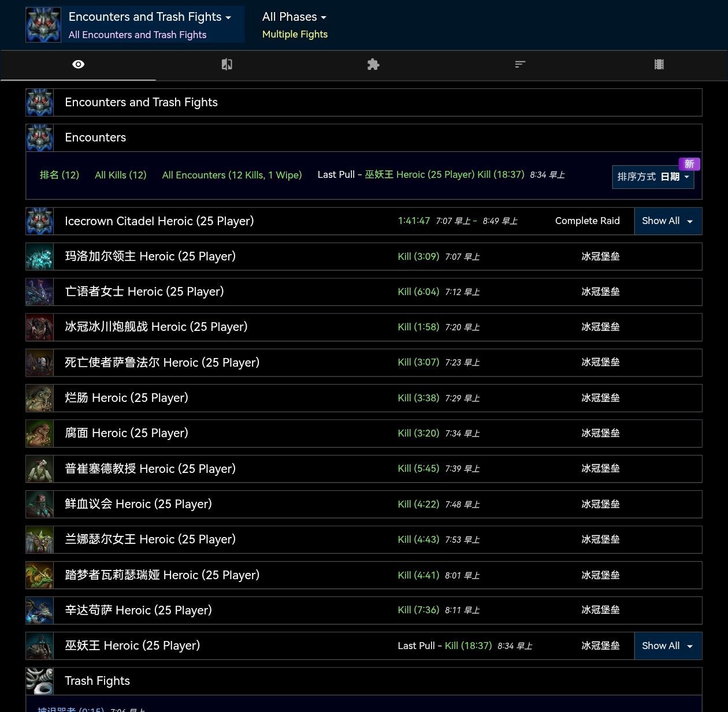
Task: Open the 排名 (12) rankings link
Action: point(60,175)
